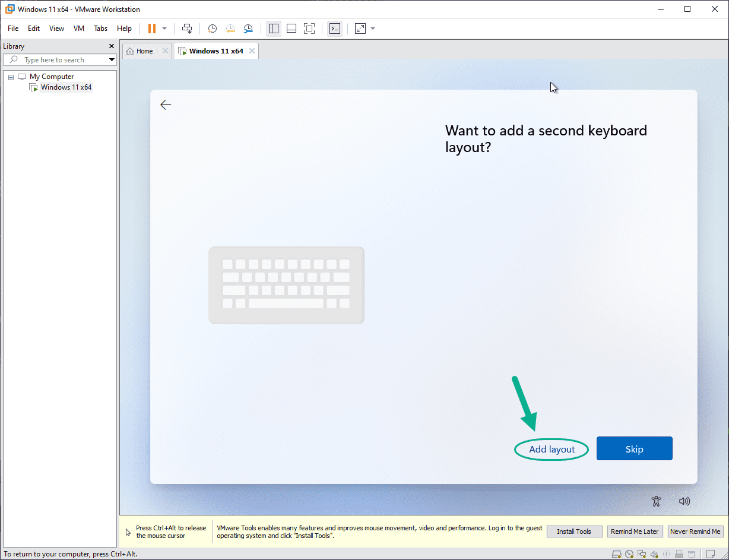Click the VMware Workstation title bar logo
The width and height of the screenshot is (729, 560).
[x=9, y=9]
